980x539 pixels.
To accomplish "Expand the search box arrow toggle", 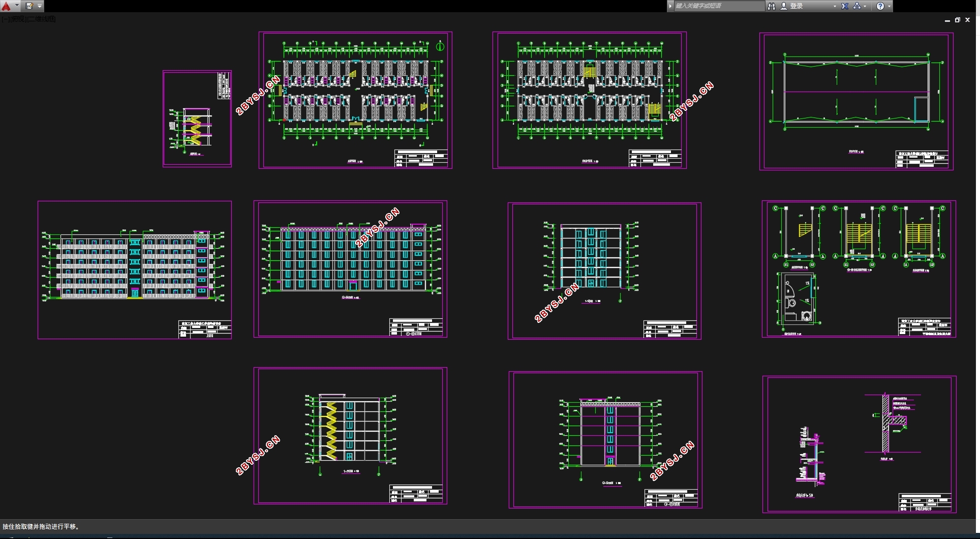I will [x=670, y=6].
